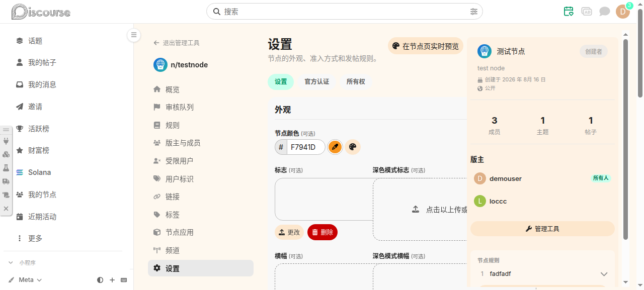Open demouser moderator profile

tap(506, 178)
